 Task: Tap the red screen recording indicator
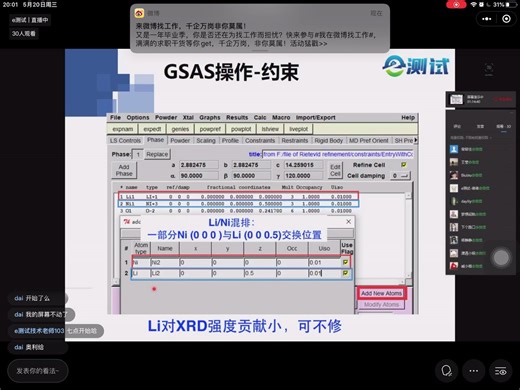click(456, 4)
